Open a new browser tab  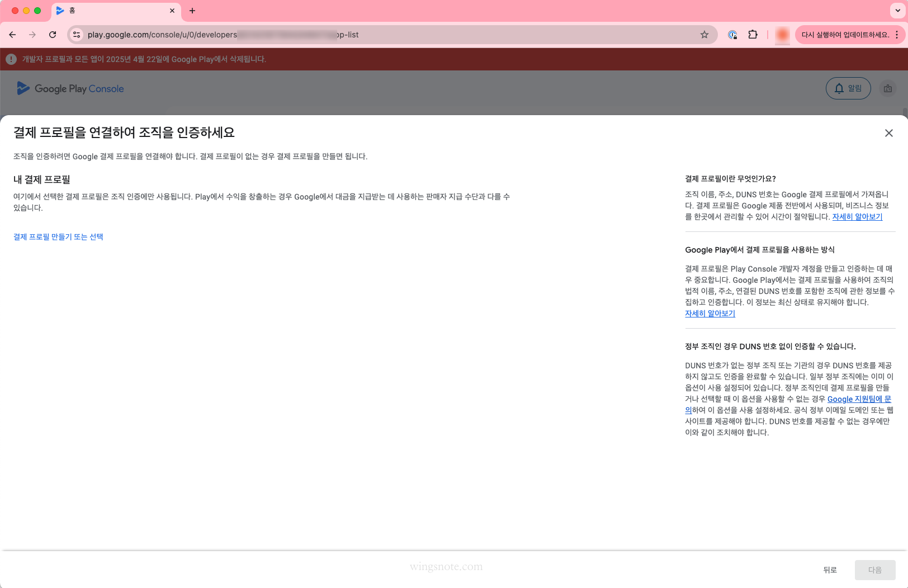[x=192, y=11]
